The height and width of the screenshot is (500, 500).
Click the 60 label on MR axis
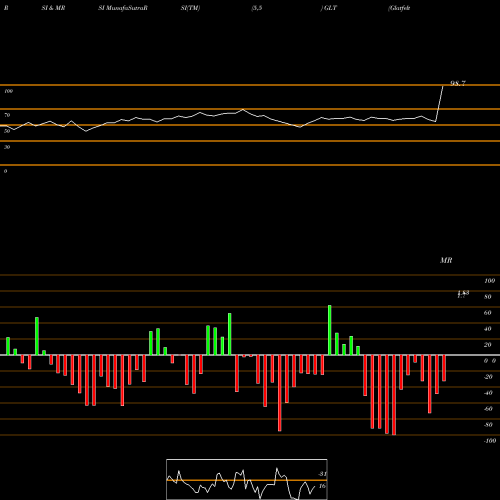(x=488, y=313)
